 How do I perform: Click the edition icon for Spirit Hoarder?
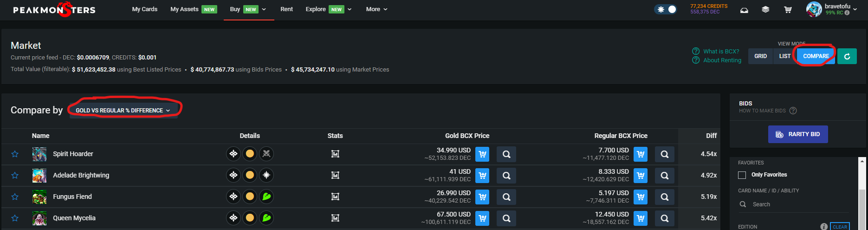coord(233,154)
